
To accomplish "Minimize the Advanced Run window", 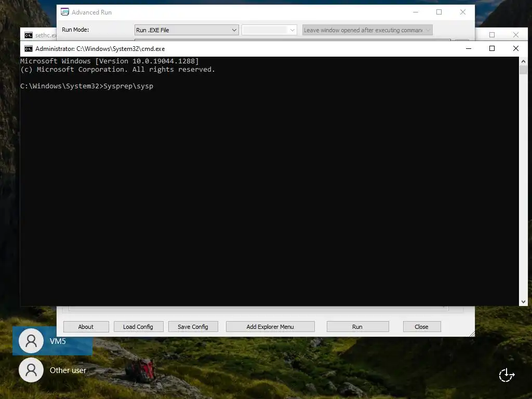I will (415, 12).
